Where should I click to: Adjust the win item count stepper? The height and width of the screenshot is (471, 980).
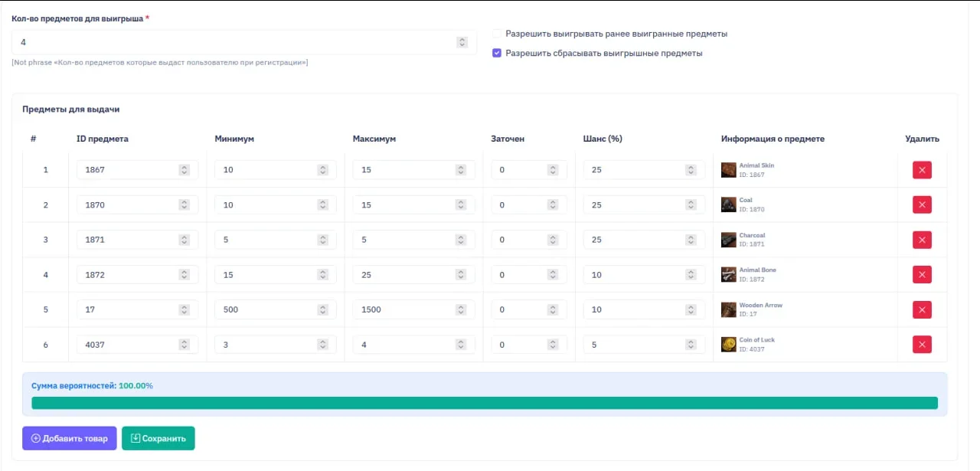point(462,43)
